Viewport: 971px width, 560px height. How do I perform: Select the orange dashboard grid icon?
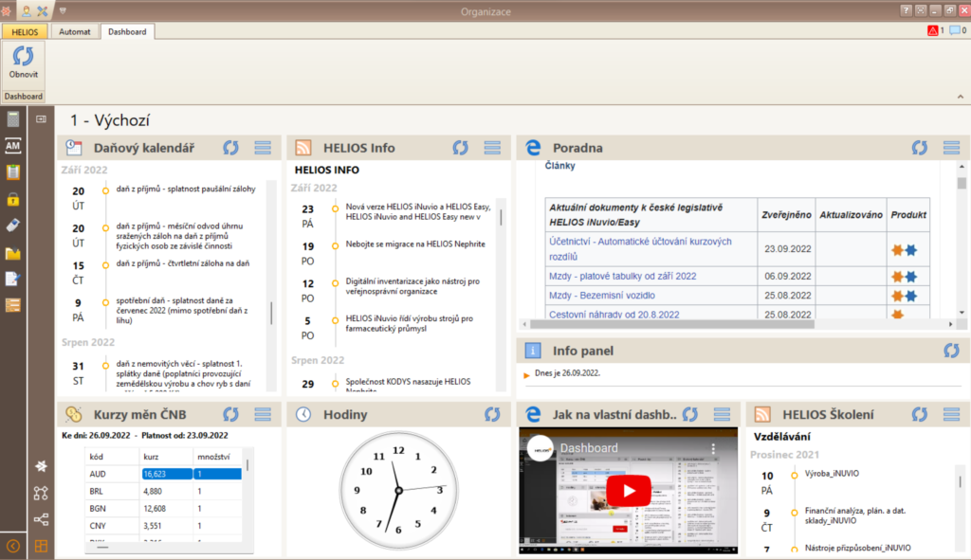click(41, 546)
